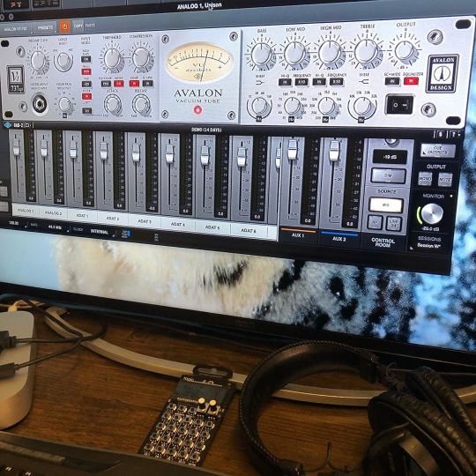Toggle the phase invert switch under Filter

(86, 110)
